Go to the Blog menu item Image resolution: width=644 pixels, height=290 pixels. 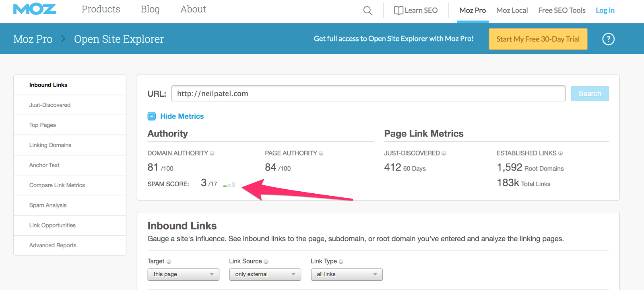point(150,9)
